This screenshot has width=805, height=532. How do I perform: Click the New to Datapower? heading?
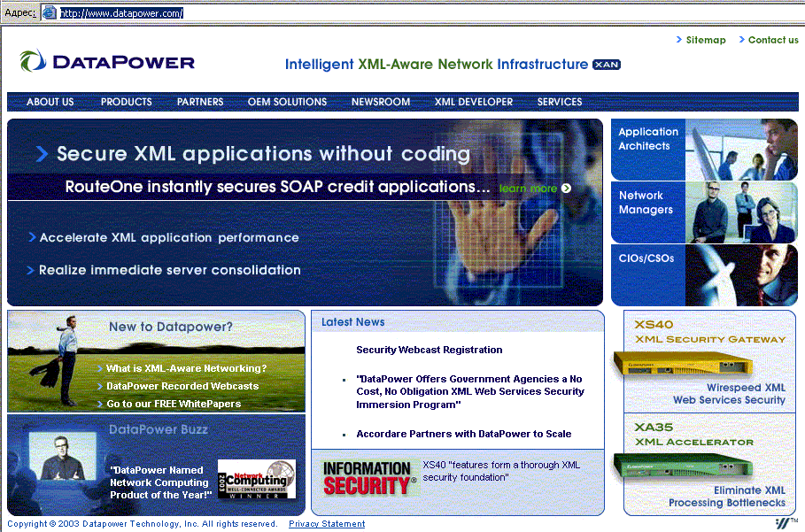tap(170, 327)
